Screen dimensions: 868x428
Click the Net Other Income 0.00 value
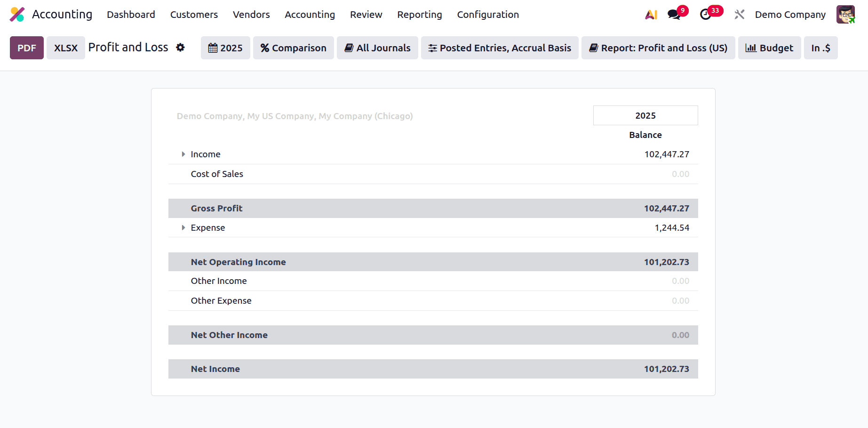[x=680, y=335]
